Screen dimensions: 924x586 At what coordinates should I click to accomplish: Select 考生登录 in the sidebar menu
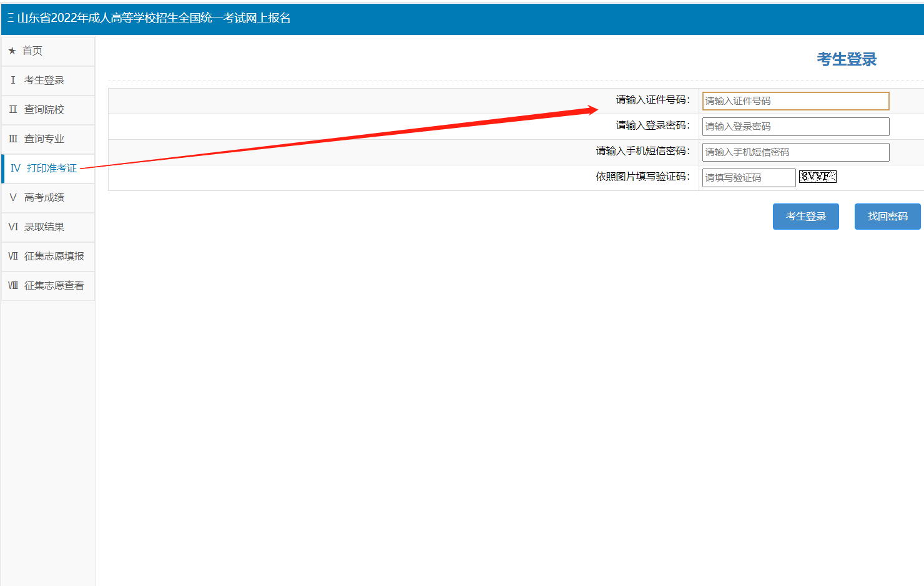point(48,81)
